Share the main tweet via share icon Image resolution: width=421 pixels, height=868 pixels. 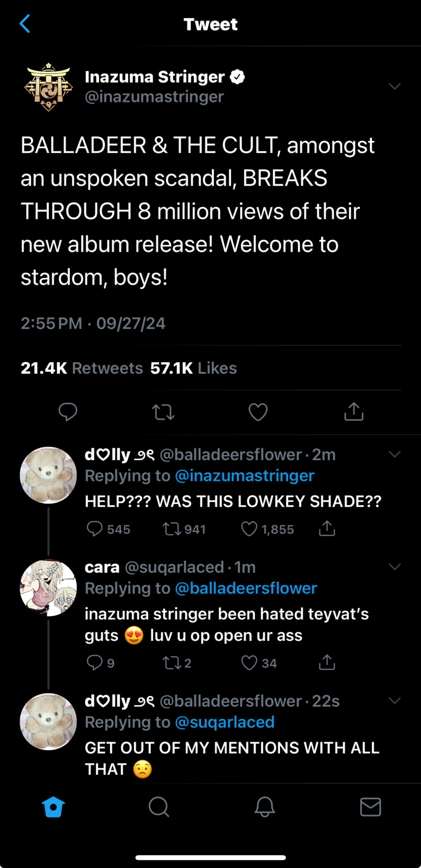pyautogui.click(x=354, y=412)
